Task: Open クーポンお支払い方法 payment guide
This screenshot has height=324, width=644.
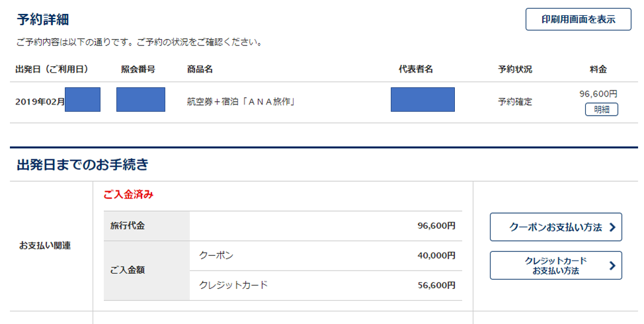Action: (x=555, y=227)
